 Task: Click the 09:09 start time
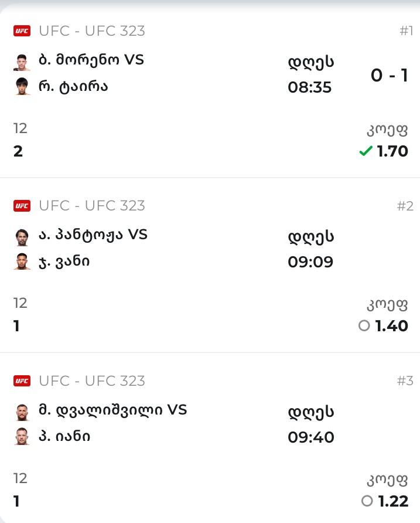(310, 261)
